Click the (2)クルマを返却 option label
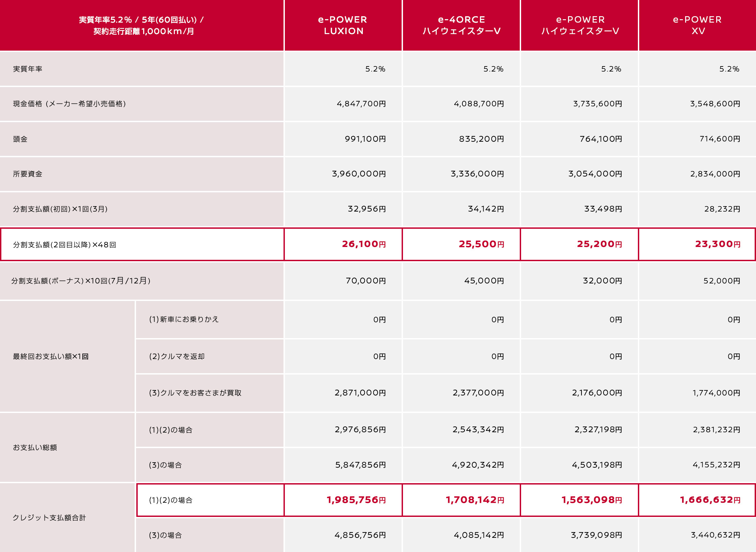Viewport: 756px width, 552px height. click(x=177, y=357)
